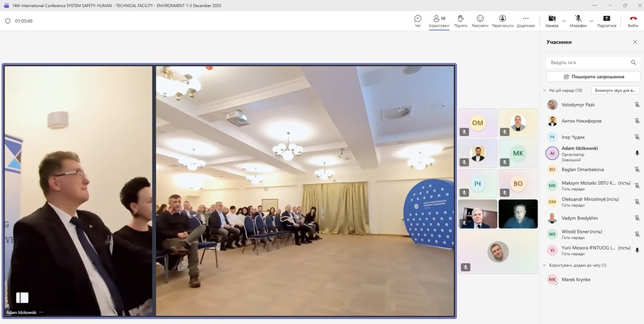This screenshot has height=324, width=644.
Task: Collapse the 'На цій нараді (10)' section
Action: pos(544,91)
